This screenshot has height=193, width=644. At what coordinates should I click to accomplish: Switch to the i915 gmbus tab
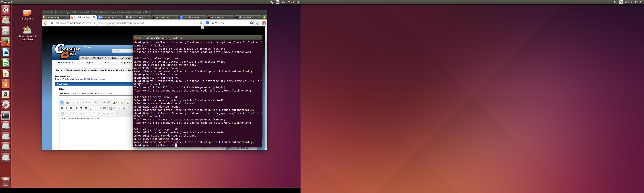coord(108,18)
